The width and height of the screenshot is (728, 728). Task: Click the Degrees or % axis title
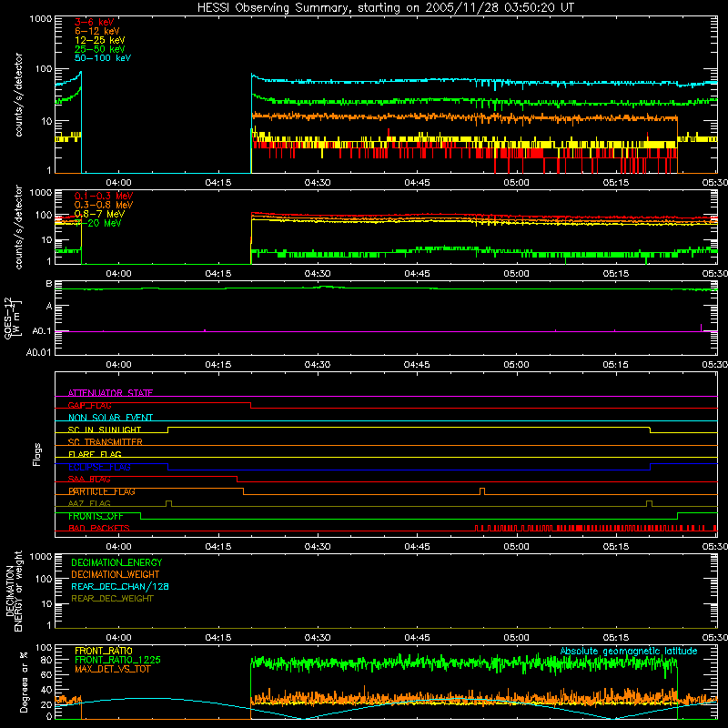coord(24,682)
